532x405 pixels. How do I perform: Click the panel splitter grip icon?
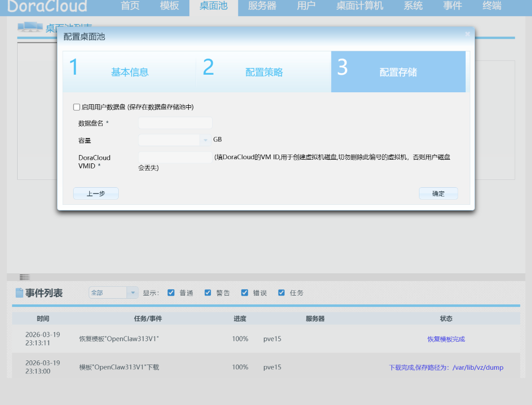click(x=24, y=277)
